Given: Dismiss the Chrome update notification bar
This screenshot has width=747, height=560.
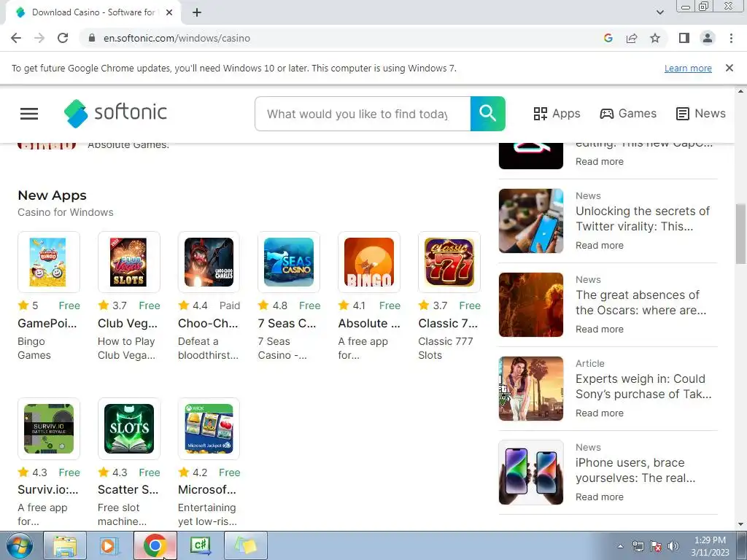Looking at the screenshot, I should click(729, 68).
